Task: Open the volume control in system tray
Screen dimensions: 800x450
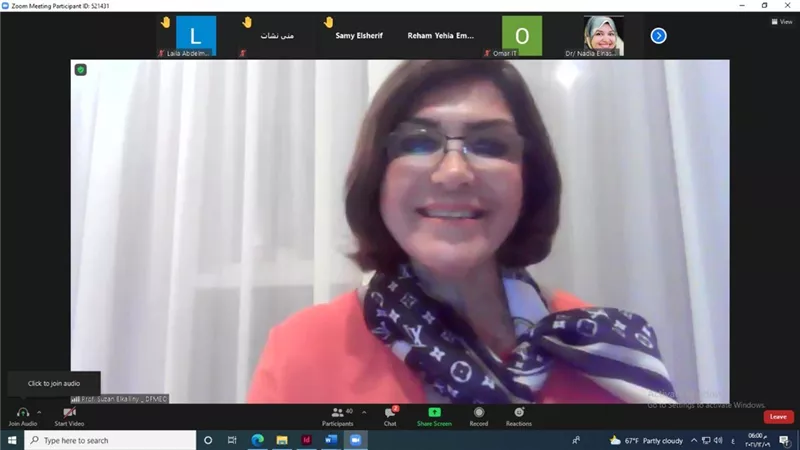Action: 718,440
